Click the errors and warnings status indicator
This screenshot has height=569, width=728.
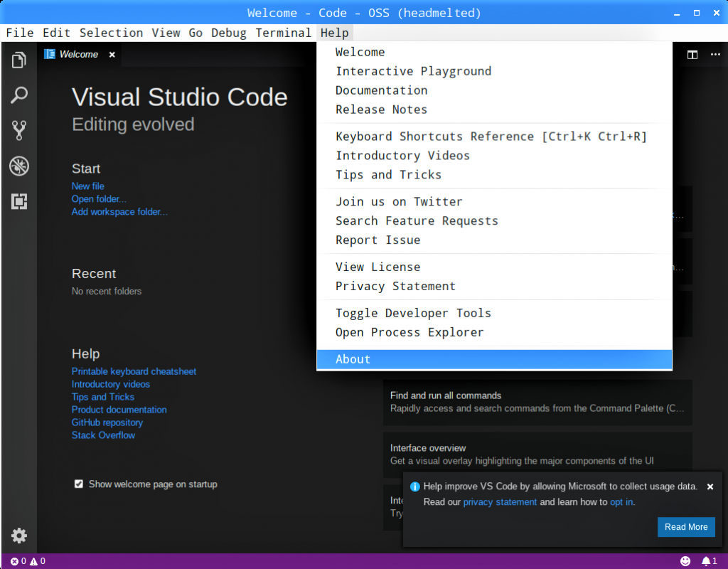28,561
